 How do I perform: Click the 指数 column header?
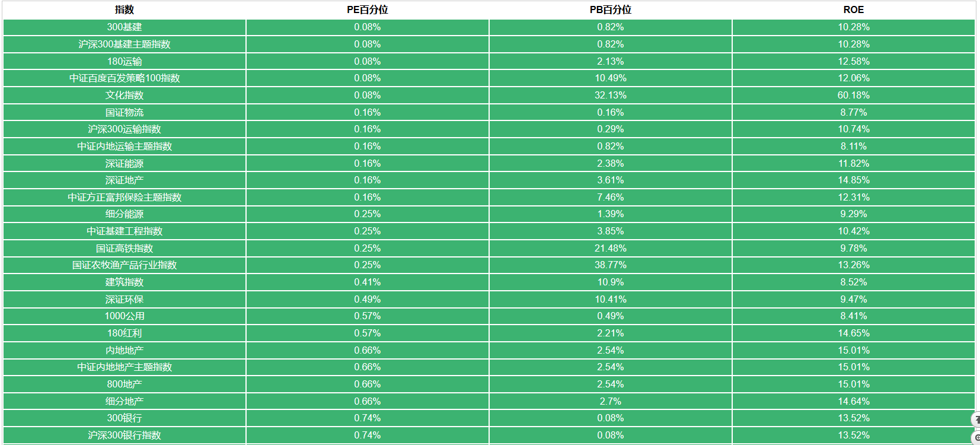click(x=125, y=10)
